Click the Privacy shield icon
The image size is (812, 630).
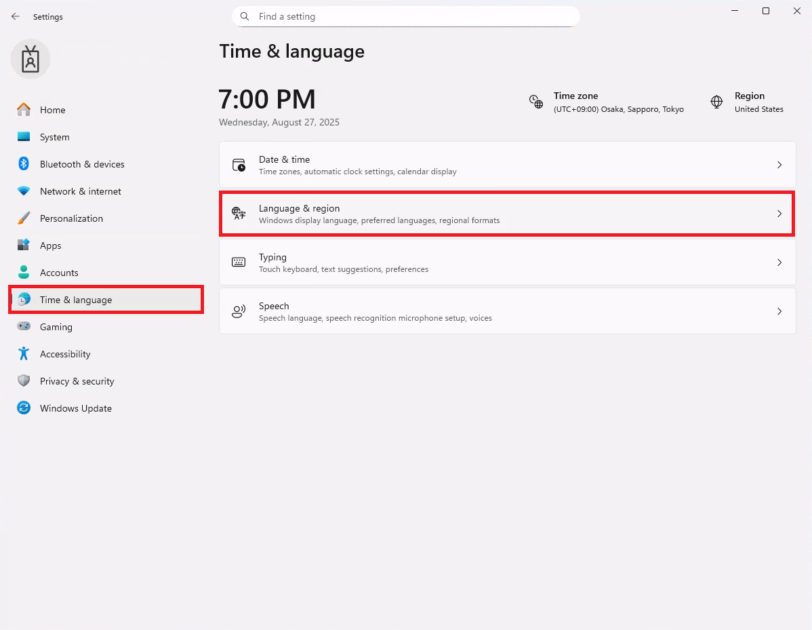[24, 380]
